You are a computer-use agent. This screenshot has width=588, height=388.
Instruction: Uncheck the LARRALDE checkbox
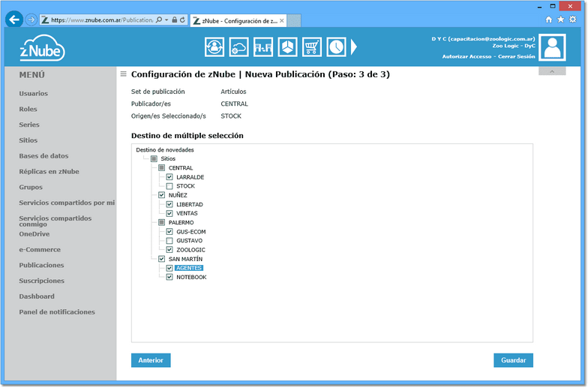point(169,177)
